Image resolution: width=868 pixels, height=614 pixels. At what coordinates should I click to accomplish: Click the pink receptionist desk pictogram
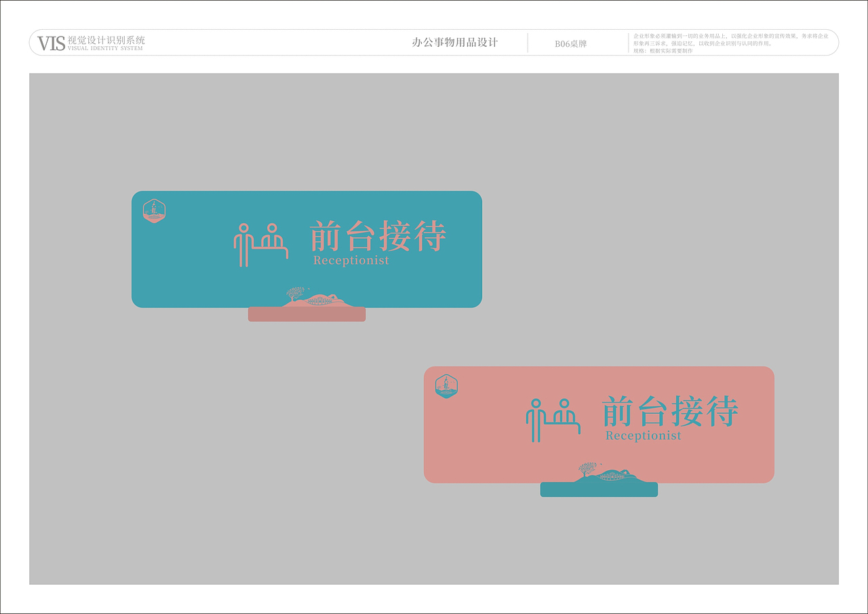[261, 244]
